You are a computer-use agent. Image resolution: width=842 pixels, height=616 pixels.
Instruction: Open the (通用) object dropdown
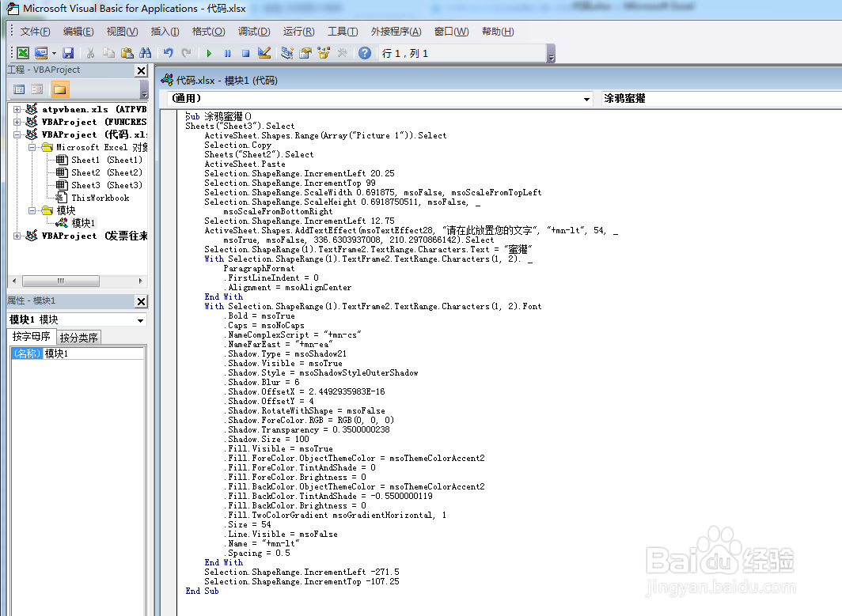586,99
